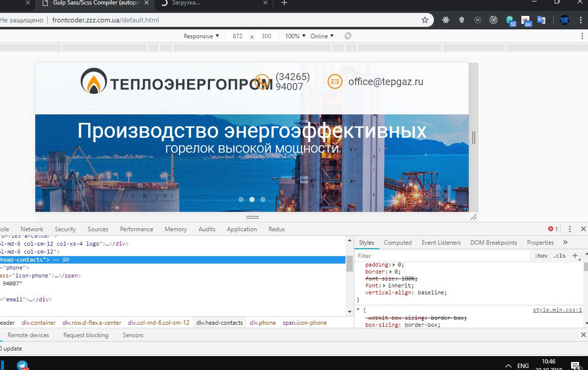Close the loading 'Загрузка...' tab

coord(265,2)
